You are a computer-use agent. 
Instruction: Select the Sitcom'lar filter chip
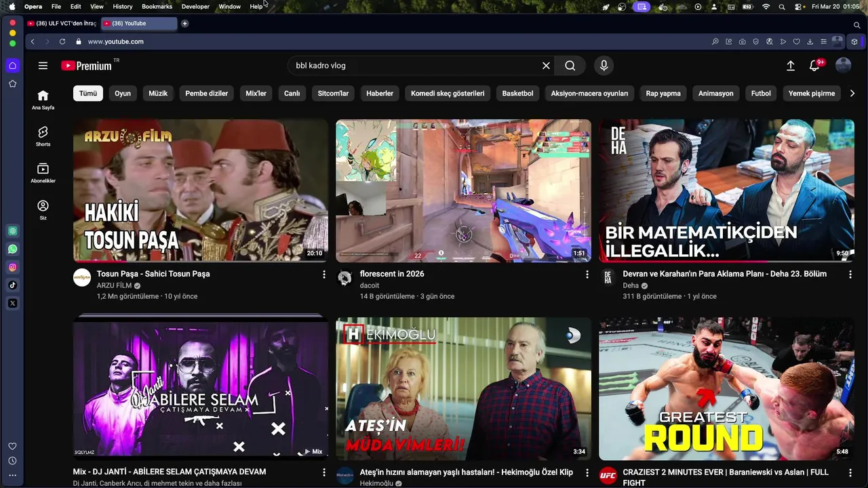(x=333, y=94)
